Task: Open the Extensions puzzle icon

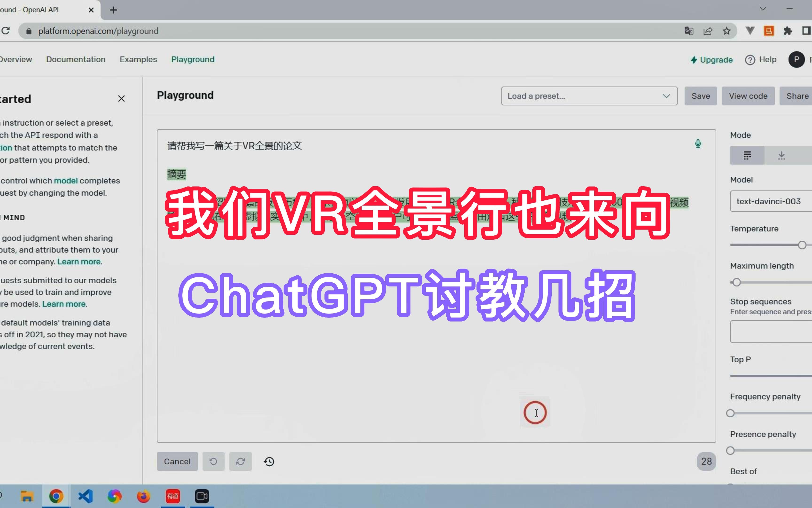Action: (x=788, y=31)
